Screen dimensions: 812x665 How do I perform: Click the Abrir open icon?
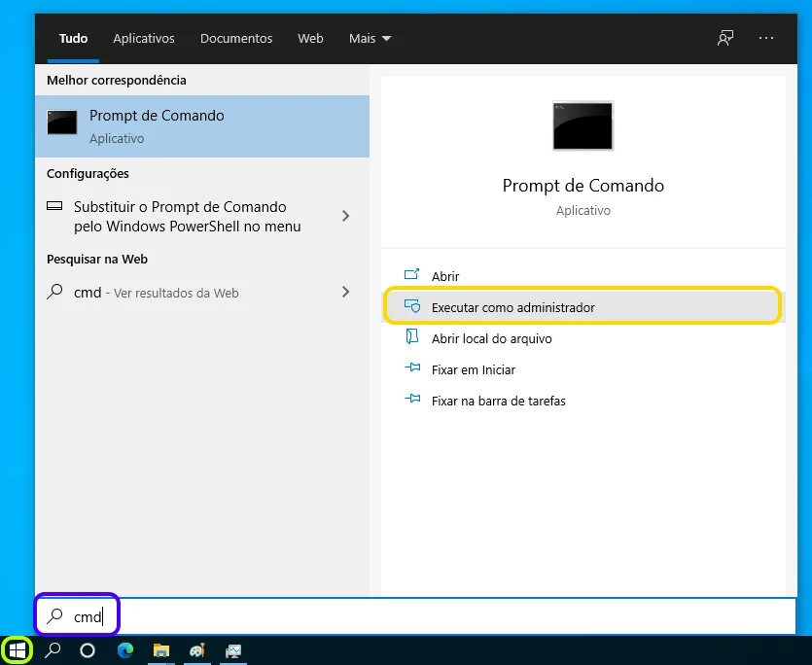411,274
